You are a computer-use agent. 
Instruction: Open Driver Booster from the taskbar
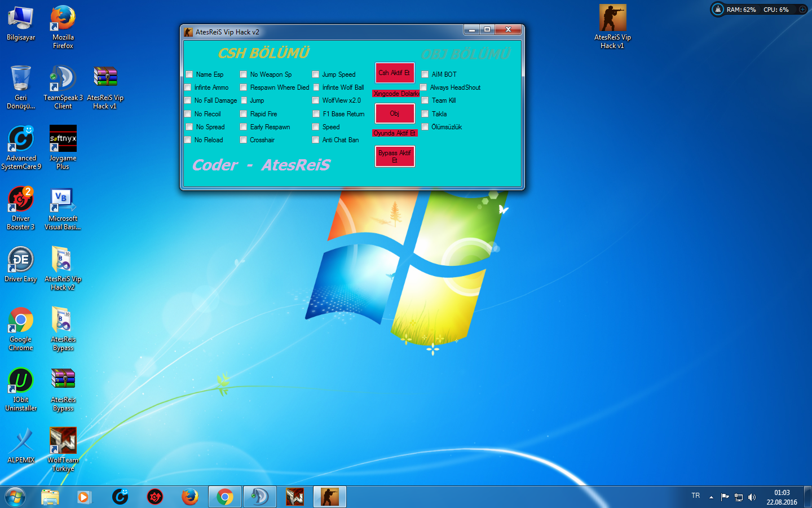pos(155,497)
